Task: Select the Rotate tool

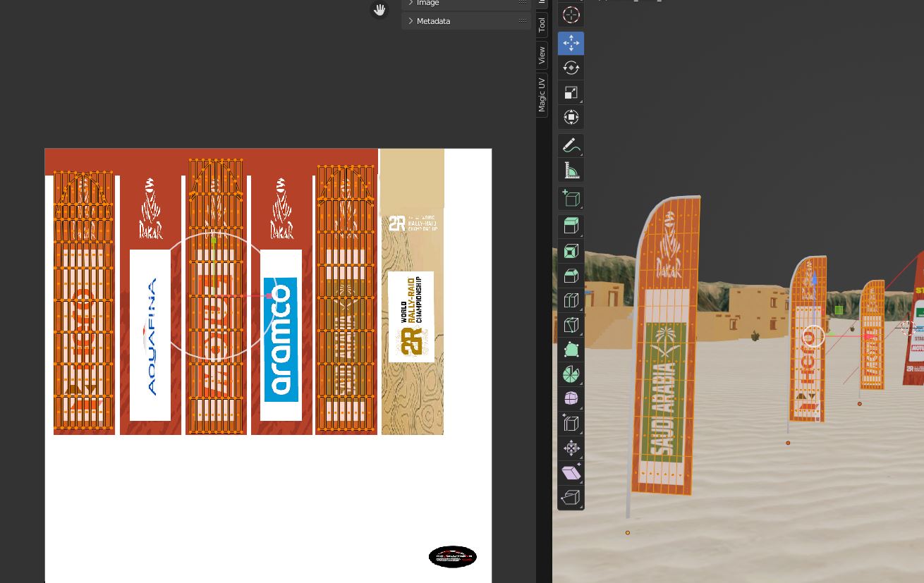Action: pos(571,68)
